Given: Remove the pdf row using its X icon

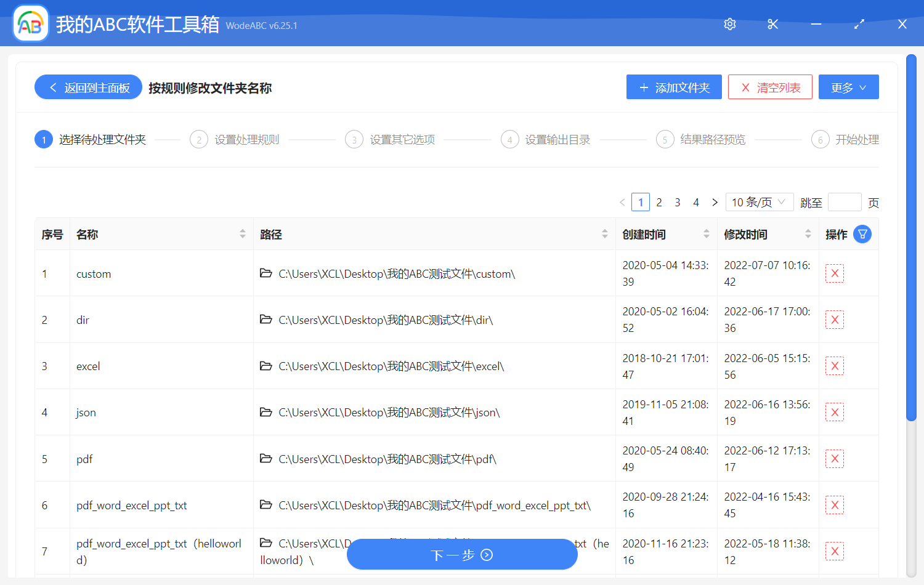Looking at the screenshot, I should tap(834, 458).
